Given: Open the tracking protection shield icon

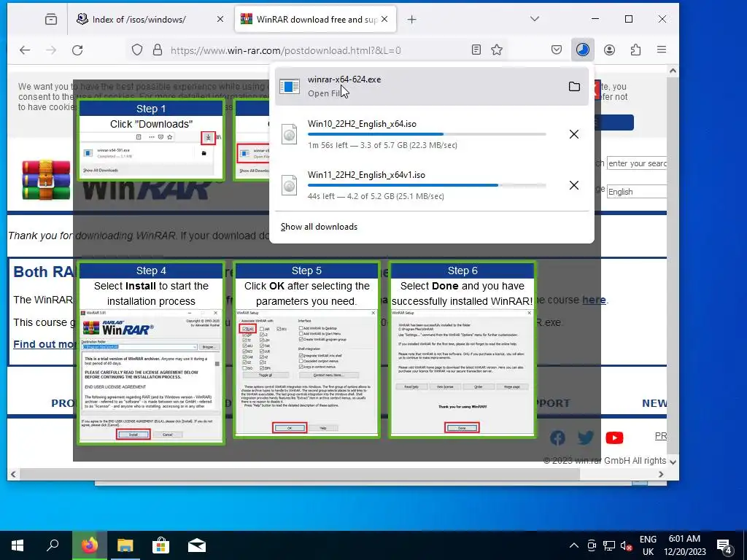Looking at the screenshot, I should [136, 50].
